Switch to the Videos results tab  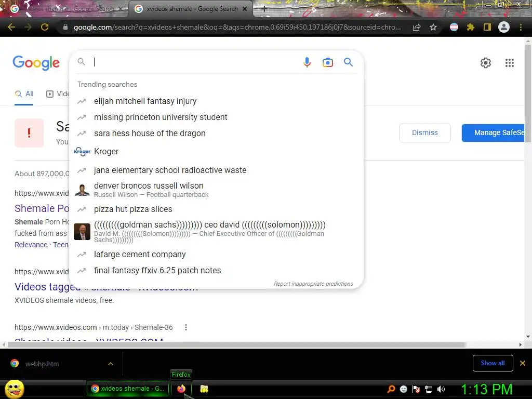pos(58,94)
